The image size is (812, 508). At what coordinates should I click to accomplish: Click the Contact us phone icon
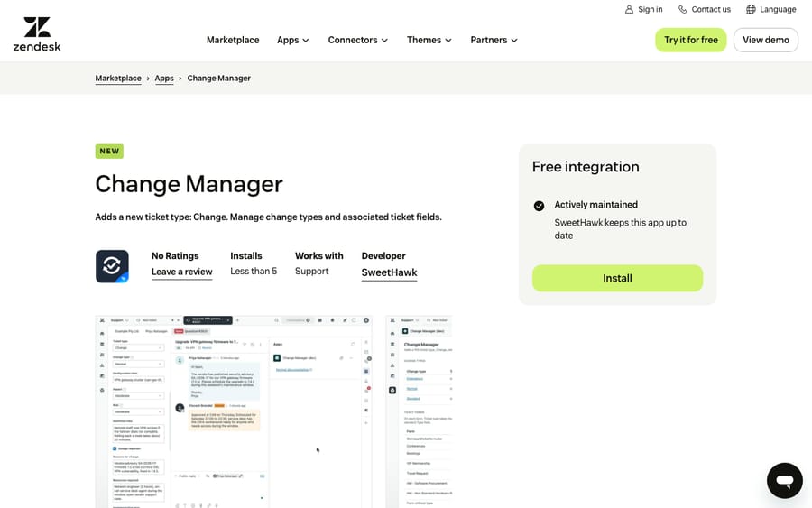click(683, 9)
